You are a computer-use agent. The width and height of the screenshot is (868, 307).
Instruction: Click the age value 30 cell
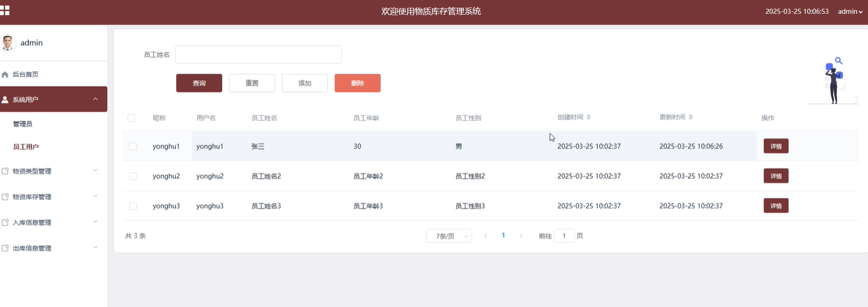click(x=357, y=146)
